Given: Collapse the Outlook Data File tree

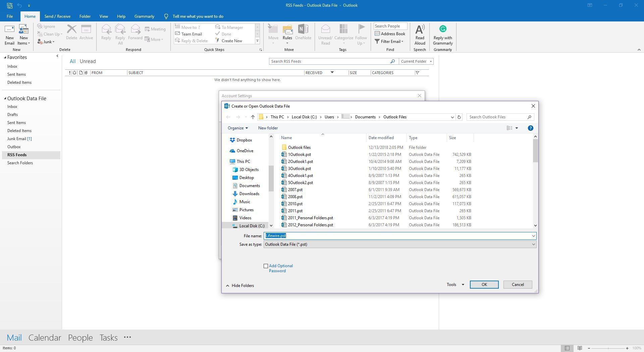Looking at the screenshot, I should (x=5, y=99).
